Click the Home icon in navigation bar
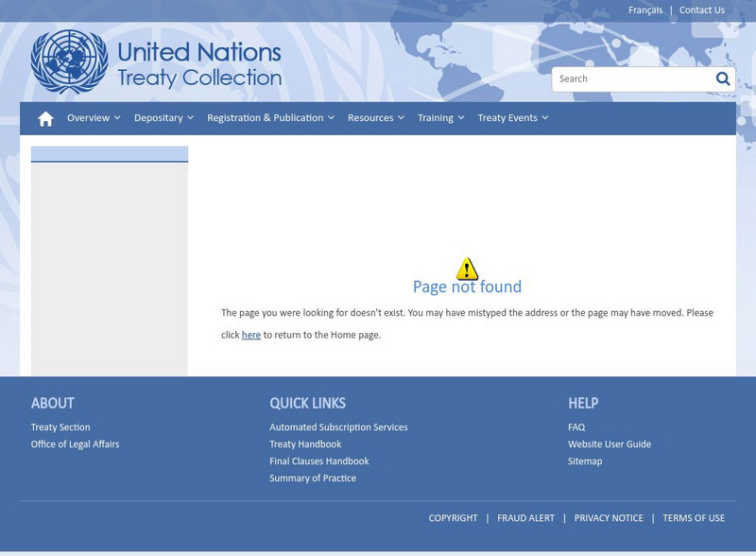The width and height of the screenshot is (756, 556). point(43,118)
